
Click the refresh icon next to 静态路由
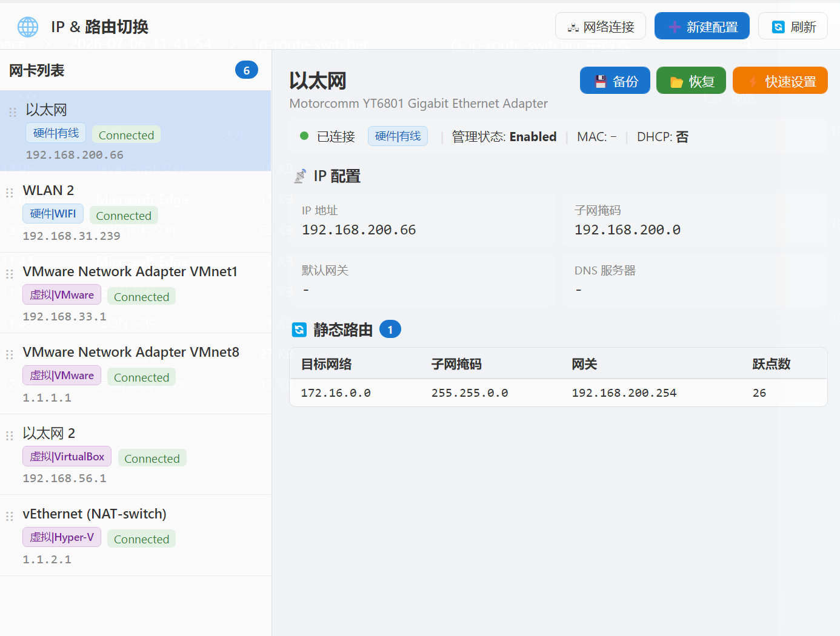pos(299,330)
